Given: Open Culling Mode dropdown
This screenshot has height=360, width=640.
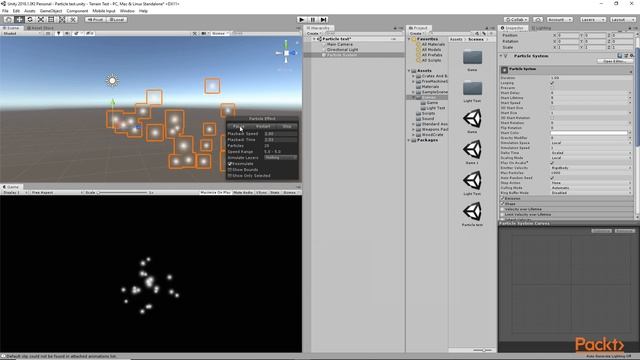Looking at the screenshot, I should click(x=591, y=188).
